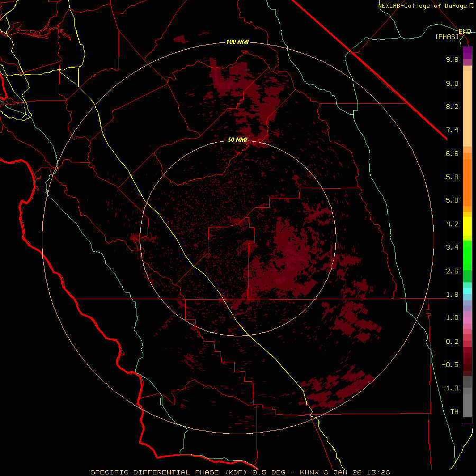The width and height of the screenshot is (476, 476).
Task: Click the 4.2 value on the color scale
Action: point(452,224)
